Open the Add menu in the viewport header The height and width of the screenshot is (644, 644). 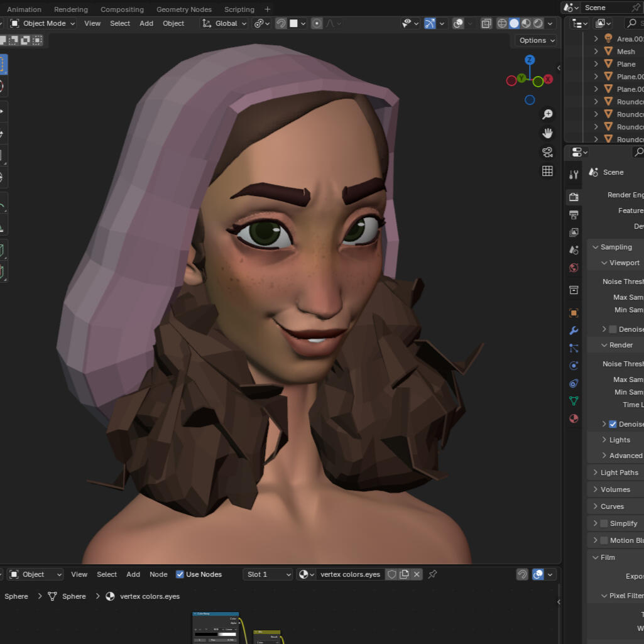point(146,23)
